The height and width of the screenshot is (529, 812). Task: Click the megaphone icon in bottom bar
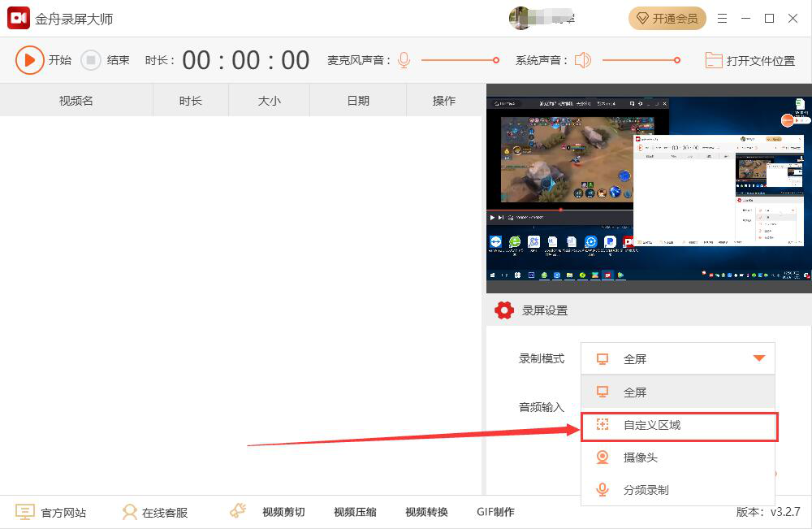point(238,511)
